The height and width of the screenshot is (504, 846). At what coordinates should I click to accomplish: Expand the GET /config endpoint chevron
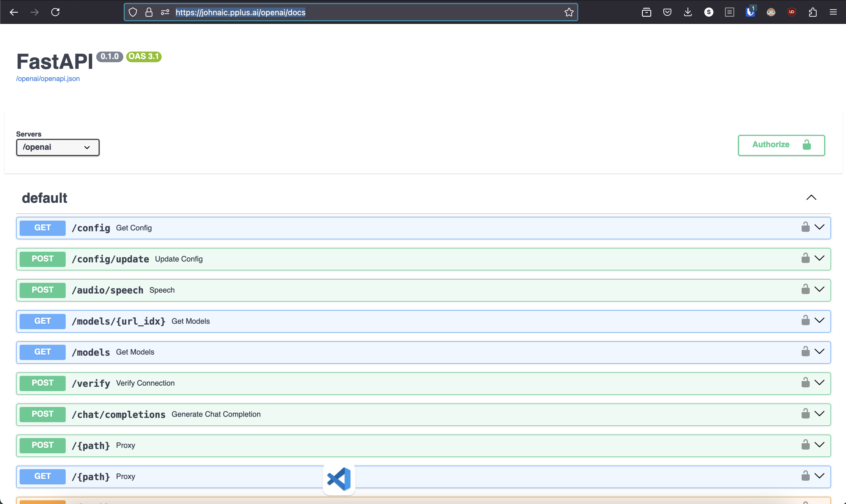(819, 227)
